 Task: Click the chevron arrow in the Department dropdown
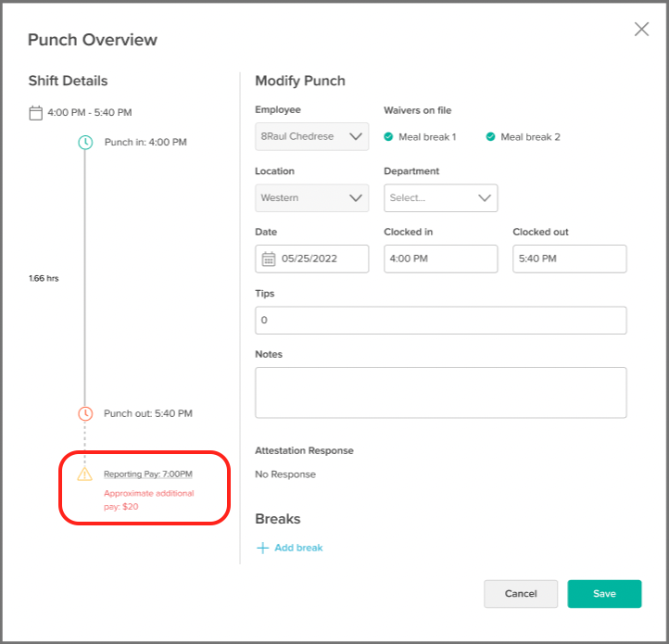pyautogui.click(x=485, y=198)
